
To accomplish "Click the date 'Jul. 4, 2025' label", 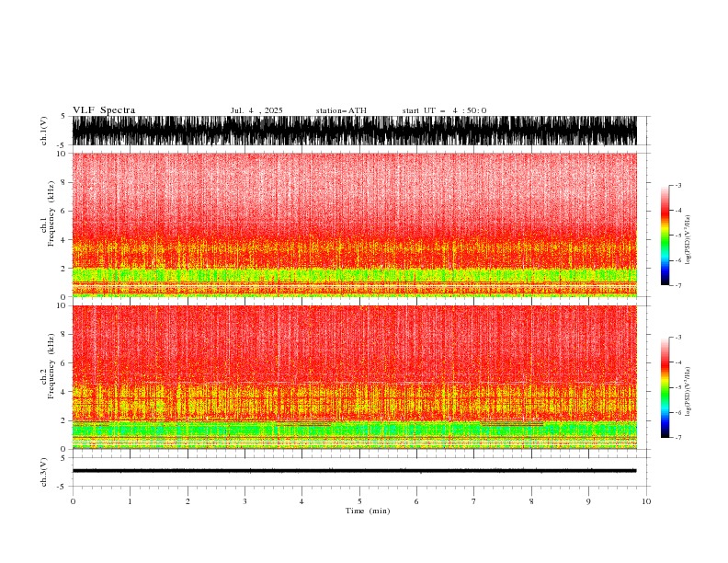I will pos(256,110).
